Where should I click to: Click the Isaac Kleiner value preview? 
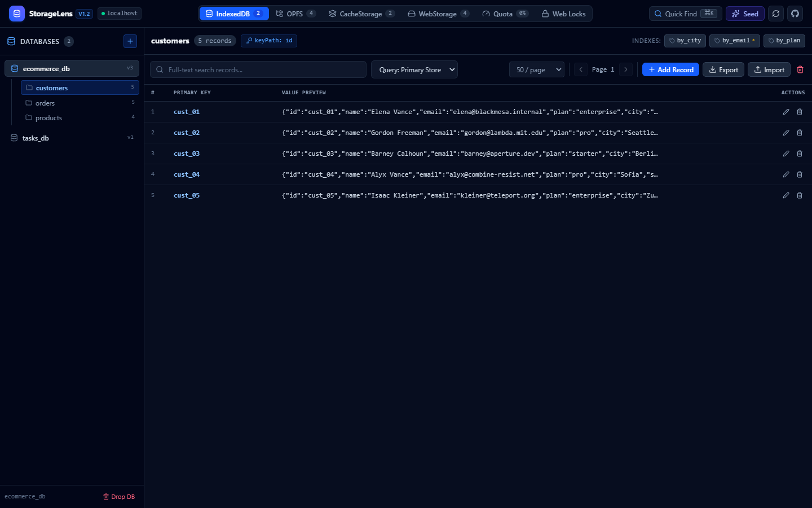pyautogui.click(x=470, y=195)
